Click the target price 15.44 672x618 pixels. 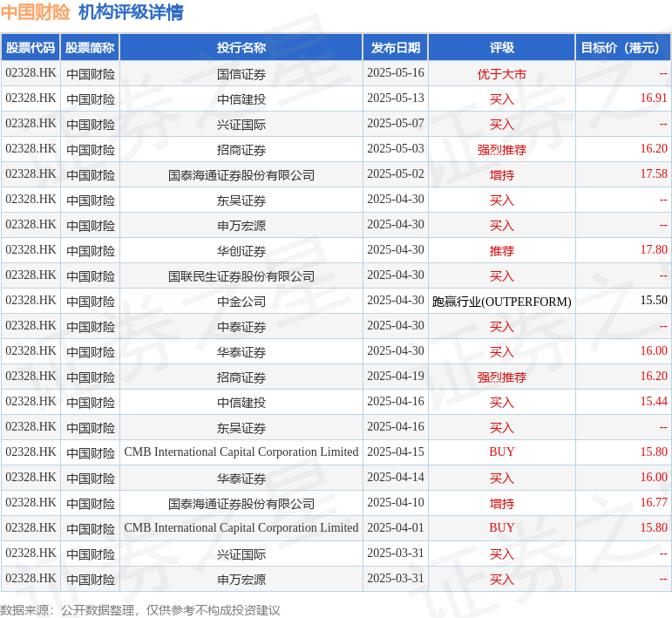coord(654,402)
